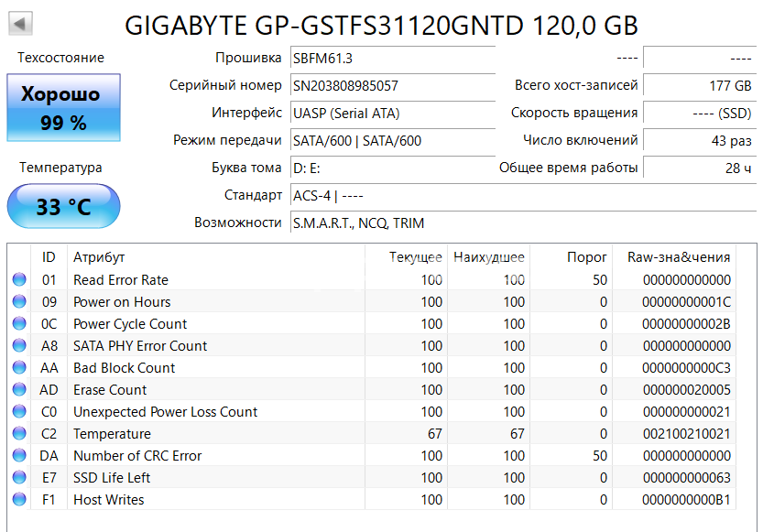The width and height of the screenshot is (763, 532).
Task: Click the blue status icon beside Temperature attribute
Action: tap(20, 434)
